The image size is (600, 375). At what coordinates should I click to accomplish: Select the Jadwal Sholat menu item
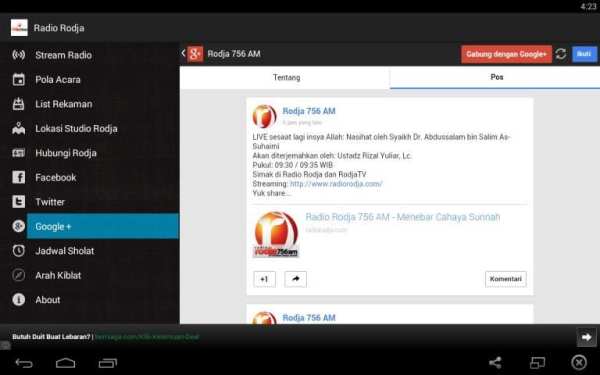coord(90,251)
